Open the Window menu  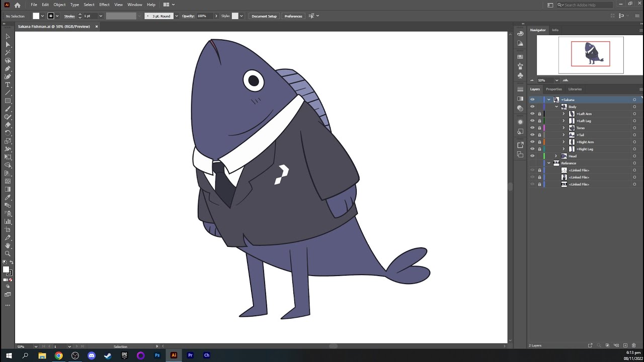point(134,5)
